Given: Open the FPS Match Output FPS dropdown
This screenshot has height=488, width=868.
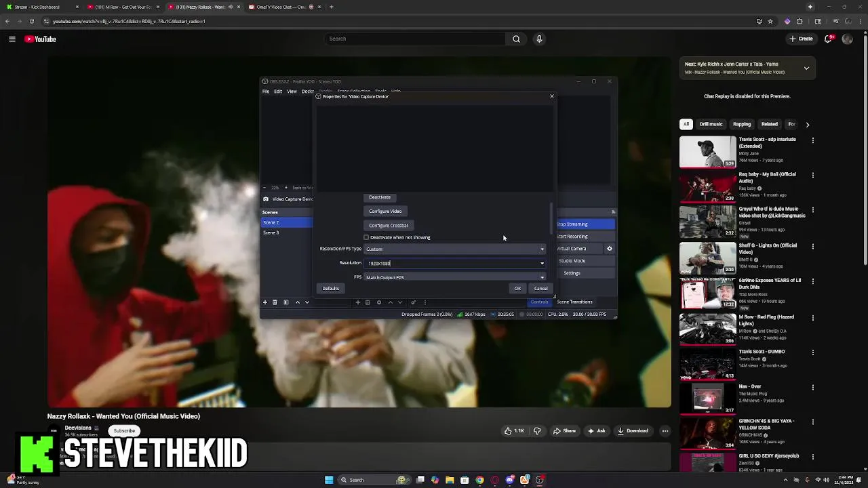Looking at the screenshot, I should coord(455,277).
